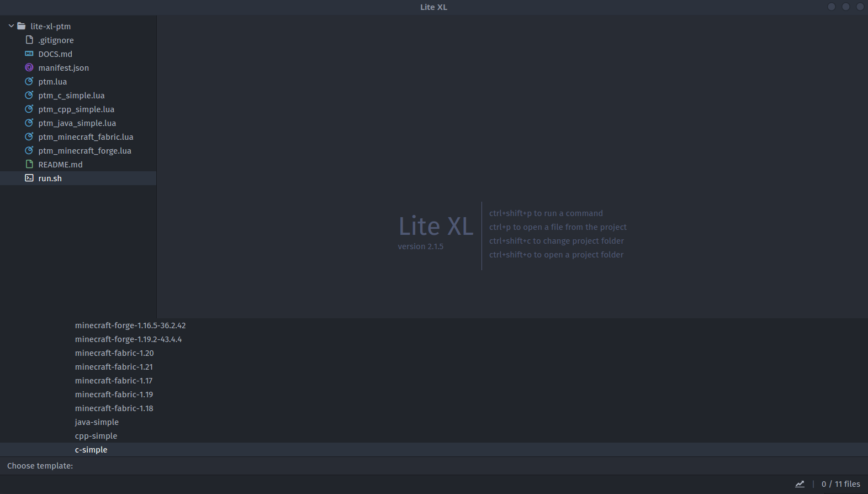This screenshot has width=868, height=494.
Task: Click the README.md file icon
Action: (29, 164)
